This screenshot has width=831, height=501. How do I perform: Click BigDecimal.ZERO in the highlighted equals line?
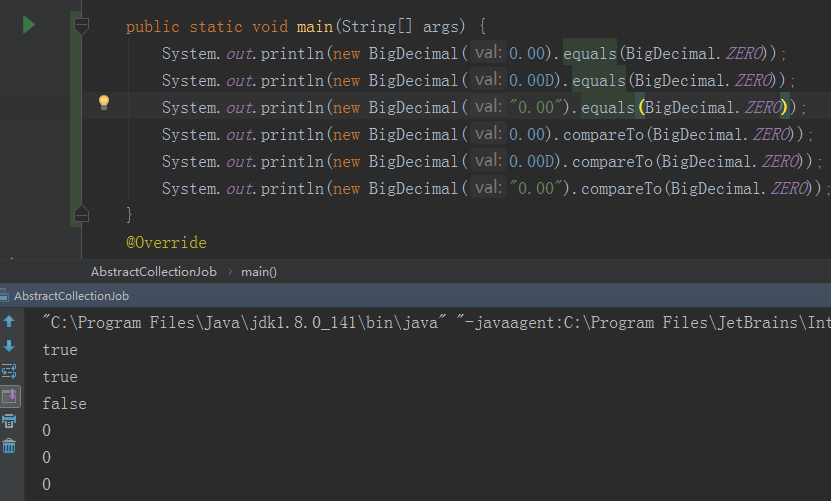coord(713,107)
